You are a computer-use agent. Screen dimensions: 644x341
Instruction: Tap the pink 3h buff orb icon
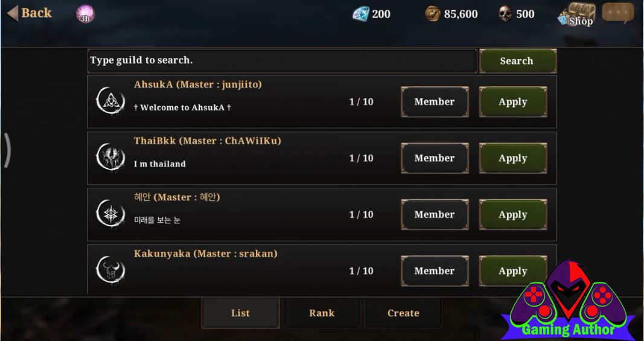(x=86, y=14)
